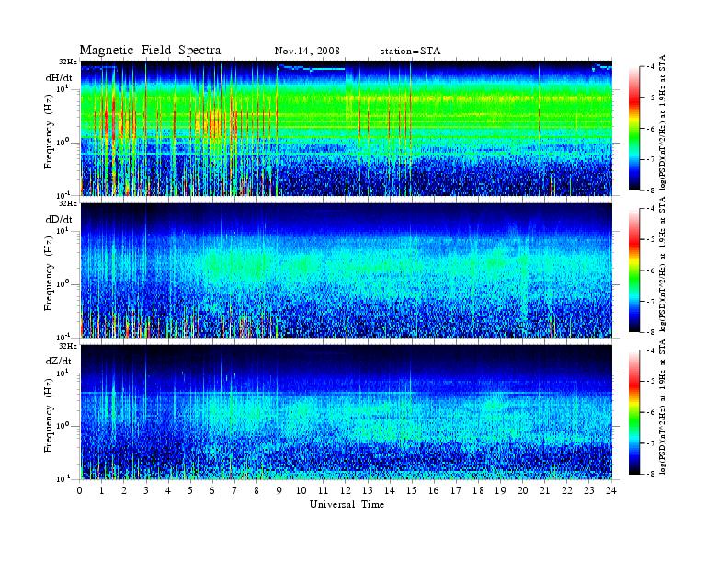Click the 10^0 frequency tick of the dD/dt panel
The height and width of the screenshot is (563, 728).
pos(63,283)
